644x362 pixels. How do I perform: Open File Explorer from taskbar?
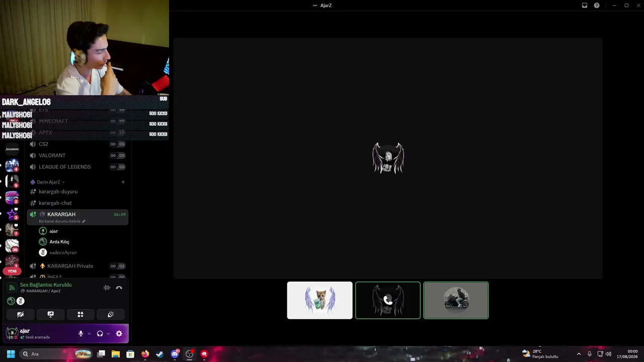(x=116, y=354)
